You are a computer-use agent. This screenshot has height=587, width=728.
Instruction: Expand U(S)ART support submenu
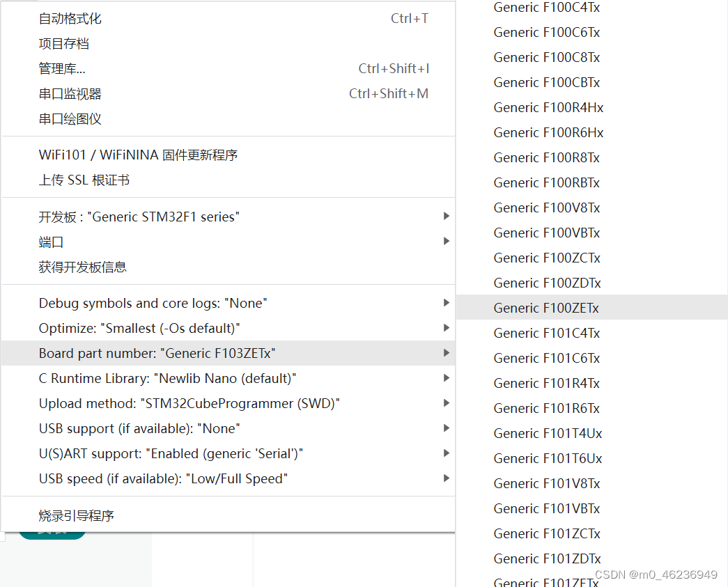click(228, 453)
